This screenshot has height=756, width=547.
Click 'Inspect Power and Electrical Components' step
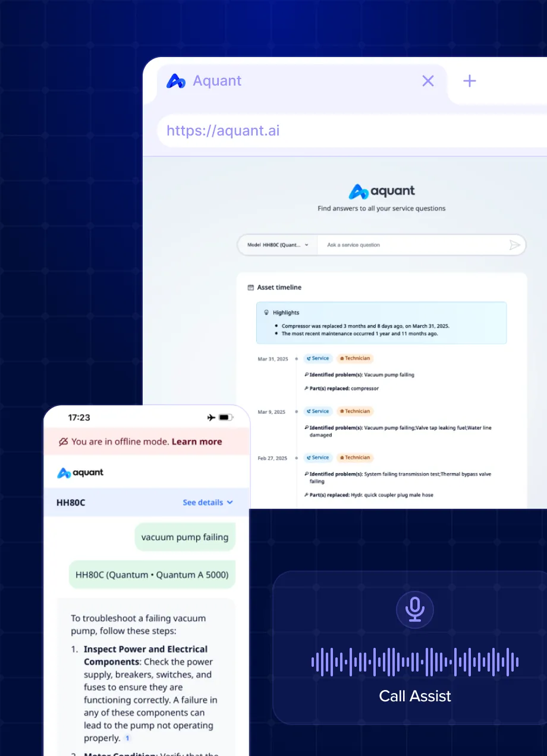coord(146,656)
